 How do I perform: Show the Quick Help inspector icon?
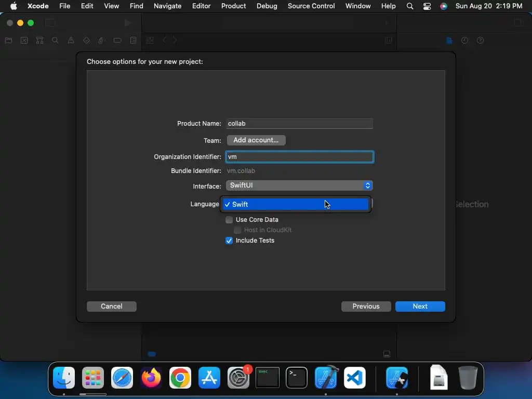480,41
